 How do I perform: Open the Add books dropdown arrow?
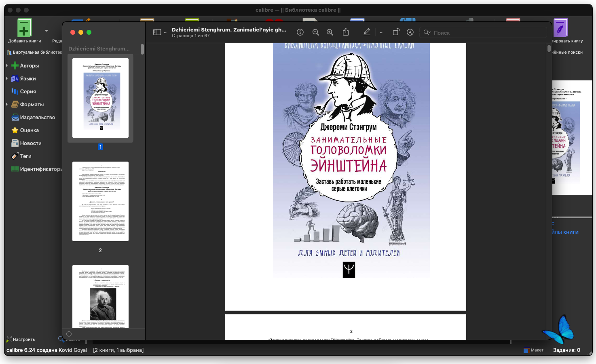[x=46, y=31]
